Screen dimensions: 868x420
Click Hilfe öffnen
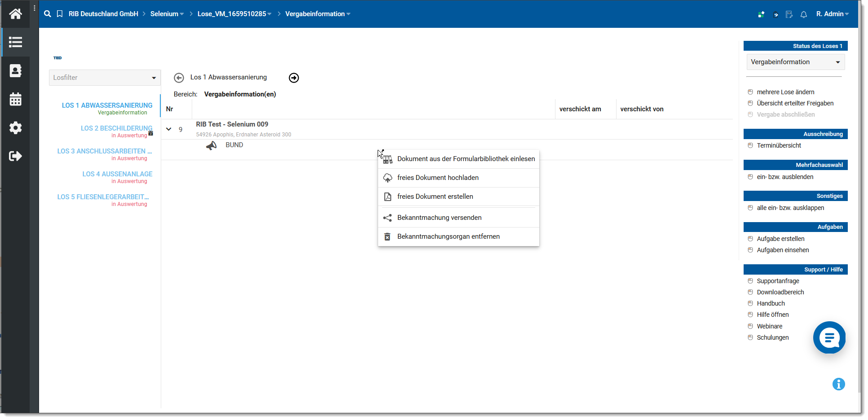(772, 315)
